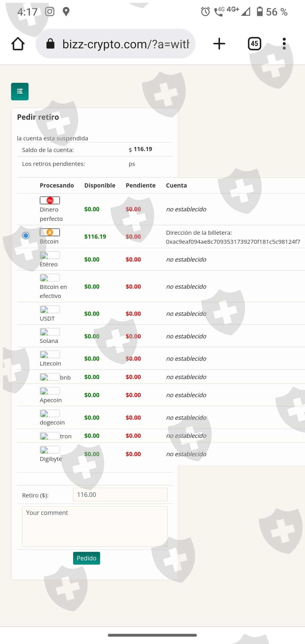The height and width of the screenshot is (644, 305).
Task: Tap 'no establecido' in the Solana row
Action: (186, 336)
